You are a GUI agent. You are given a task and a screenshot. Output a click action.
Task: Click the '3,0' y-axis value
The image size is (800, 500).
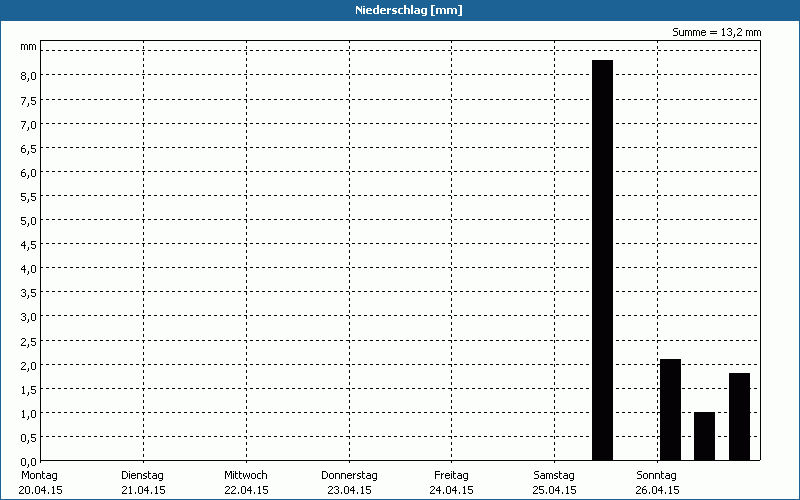pyautogui.click(x=29, y=317)
